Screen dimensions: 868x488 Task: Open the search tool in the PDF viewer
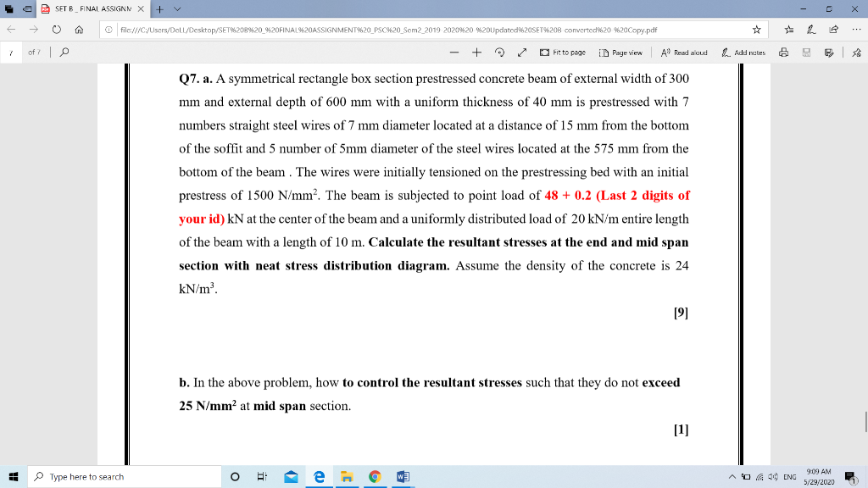[x=64, y=53]
